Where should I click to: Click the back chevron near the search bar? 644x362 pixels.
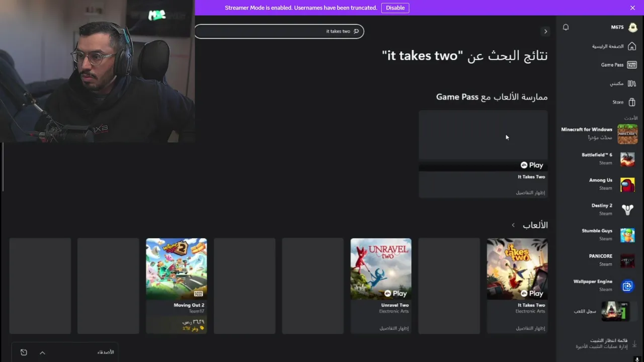(545, 31)
